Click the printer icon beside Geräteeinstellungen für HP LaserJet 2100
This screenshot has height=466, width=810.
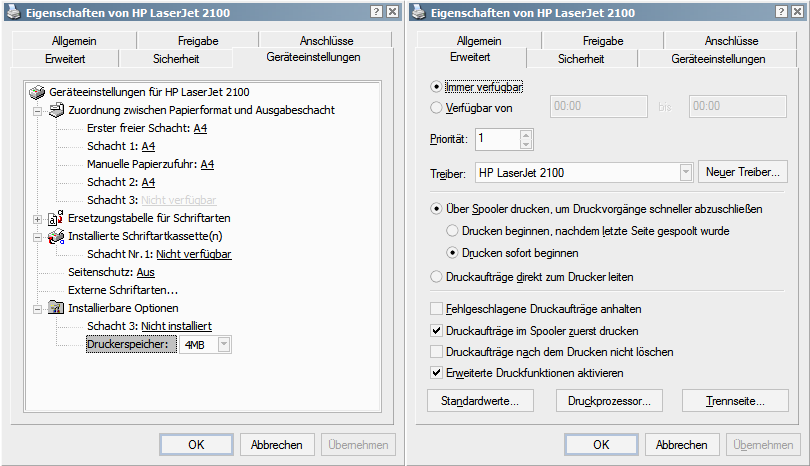(x=37, y=92)
